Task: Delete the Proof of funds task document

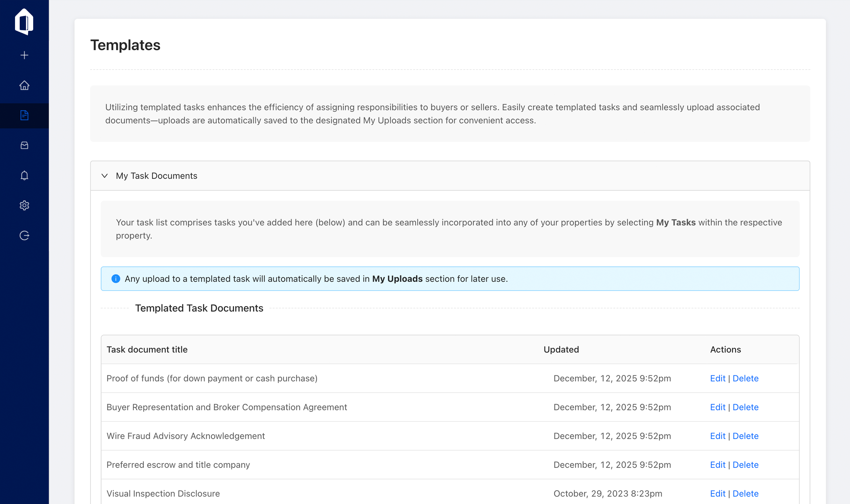Action: coord(745,378)
